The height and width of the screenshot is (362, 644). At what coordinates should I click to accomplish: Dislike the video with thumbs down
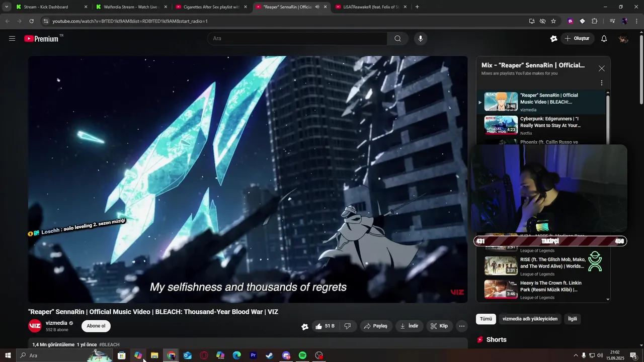(x=347, y=326)
